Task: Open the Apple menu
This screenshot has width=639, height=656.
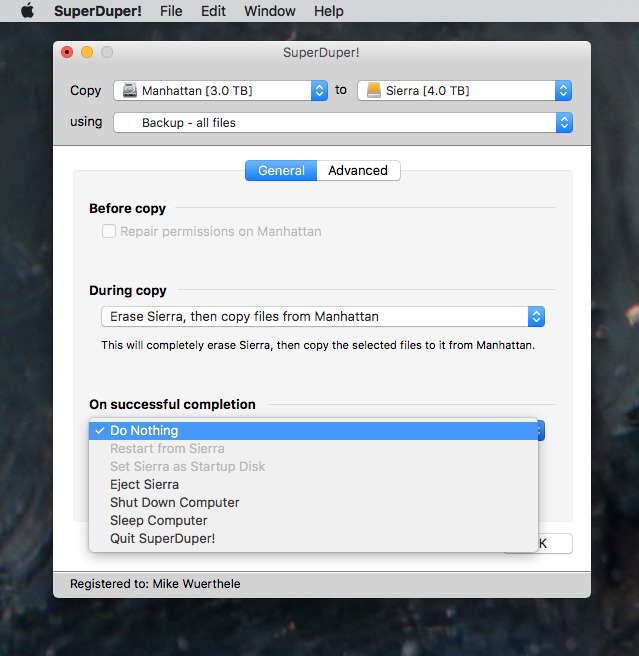Action: click(x=27, y=10)
